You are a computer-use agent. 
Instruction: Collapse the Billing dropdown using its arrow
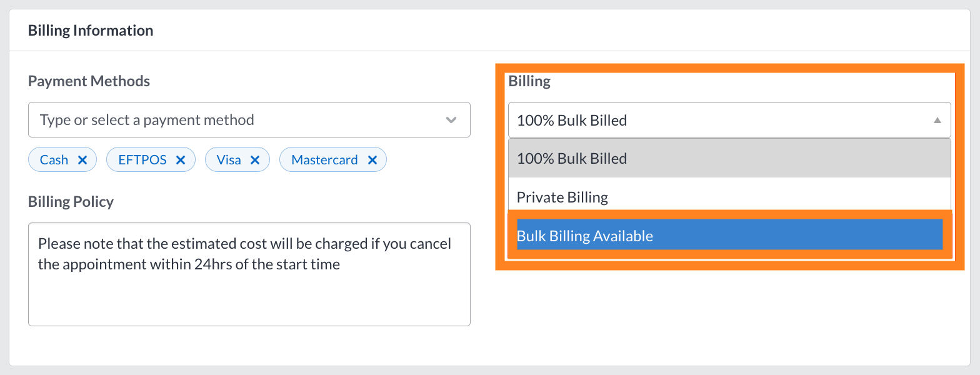[937, 120]
